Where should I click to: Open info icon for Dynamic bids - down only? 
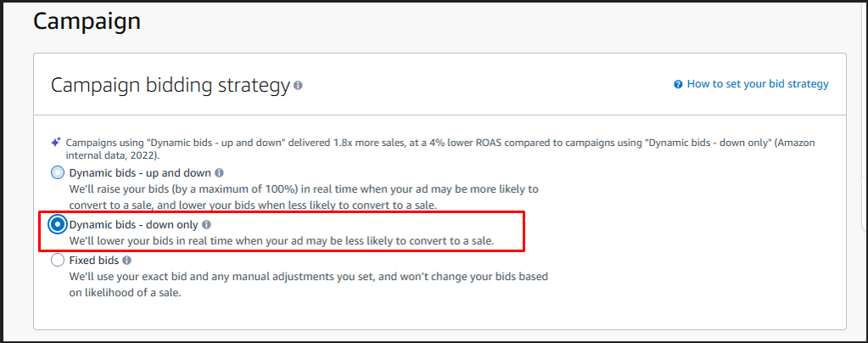point(207,225)
